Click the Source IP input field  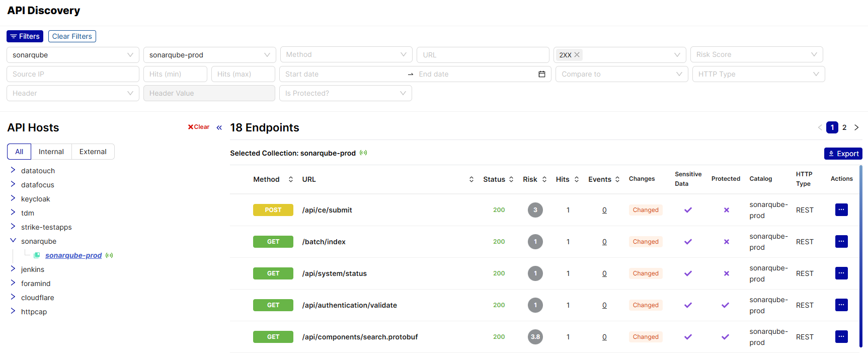tap(72, 74)
